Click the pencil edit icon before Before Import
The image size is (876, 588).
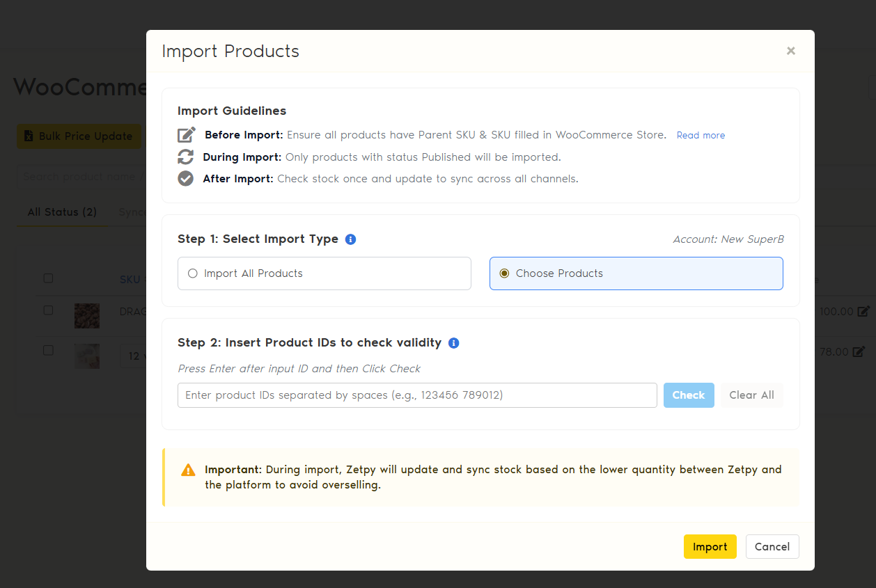pyautogui.click(x=187, y=135)
